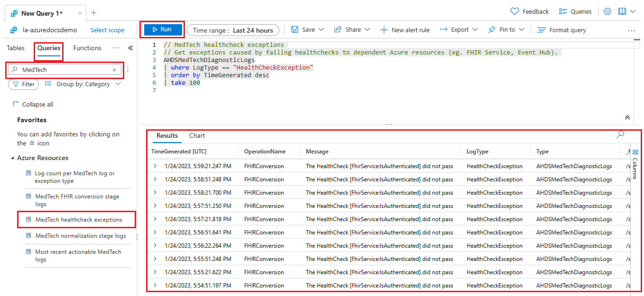Switch to the Chart tab

pos(197,136)
